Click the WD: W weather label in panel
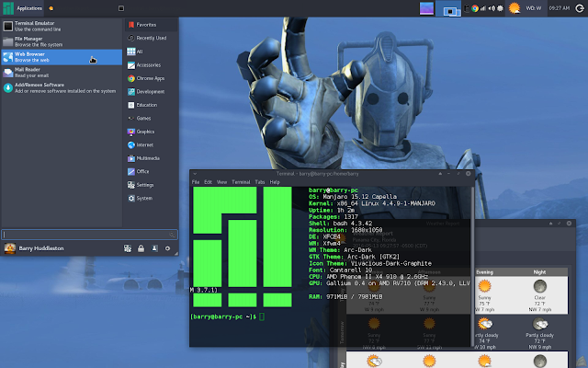The image size is (588, 368). [533, 8]
